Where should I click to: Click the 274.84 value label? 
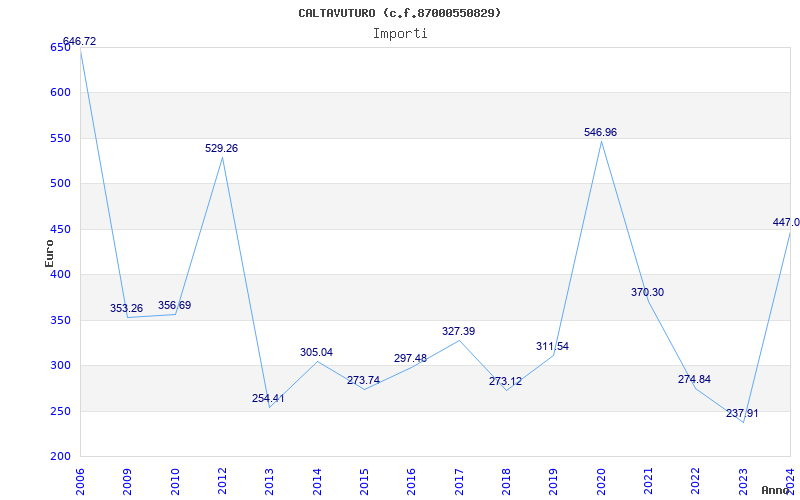pos(694,379)
